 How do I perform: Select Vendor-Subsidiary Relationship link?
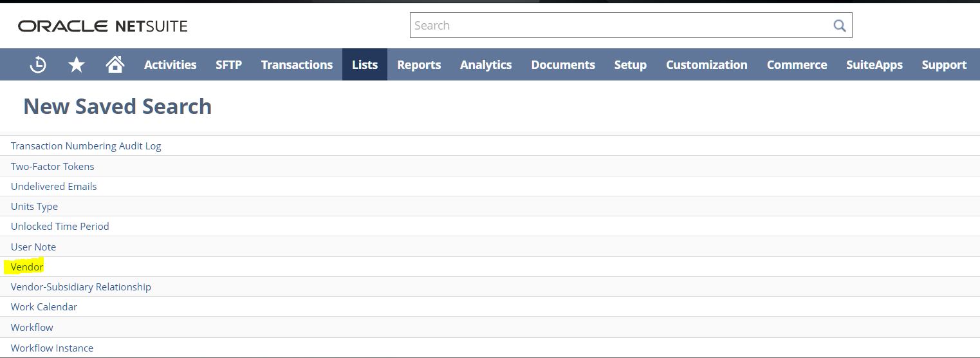[x=81, y=287]
